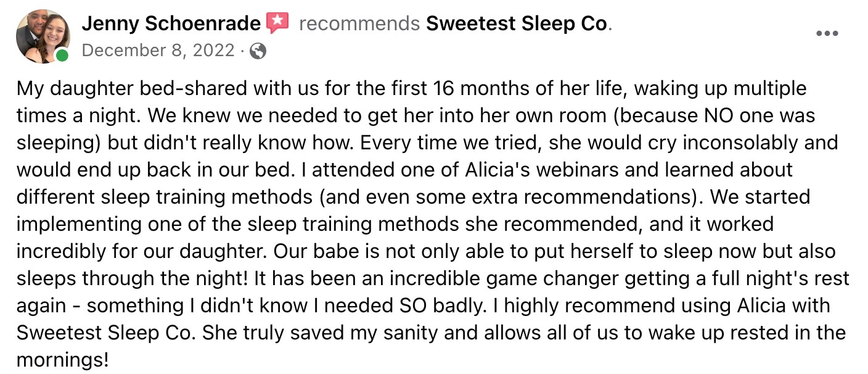Viewport: 868px width, 374px height.
Task: Open Jenny Schoenrade's profile picture
Action: (42, 36)
